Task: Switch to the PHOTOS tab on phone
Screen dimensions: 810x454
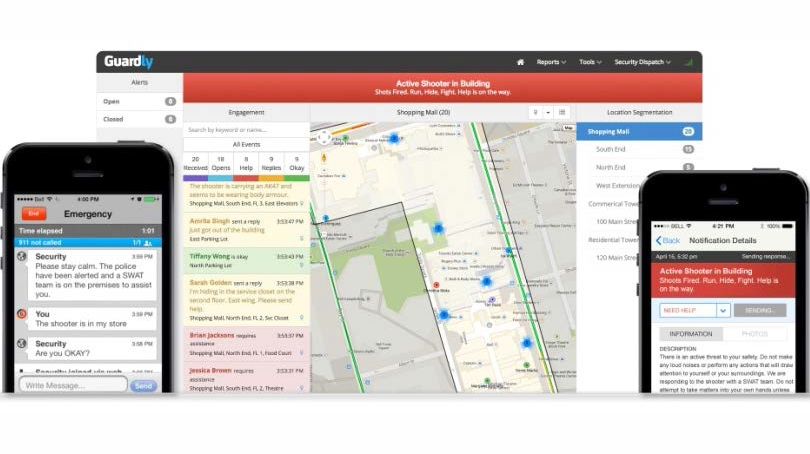Action: pos(755,334)
